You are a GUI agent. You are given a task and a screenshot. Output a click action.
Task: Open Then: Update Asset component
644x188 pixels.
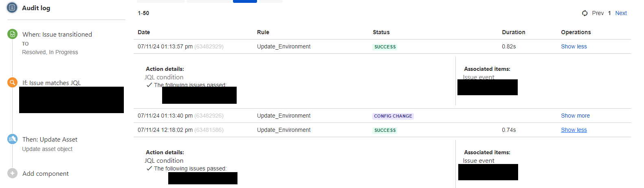pyautogui.click(x=50, y=140)
